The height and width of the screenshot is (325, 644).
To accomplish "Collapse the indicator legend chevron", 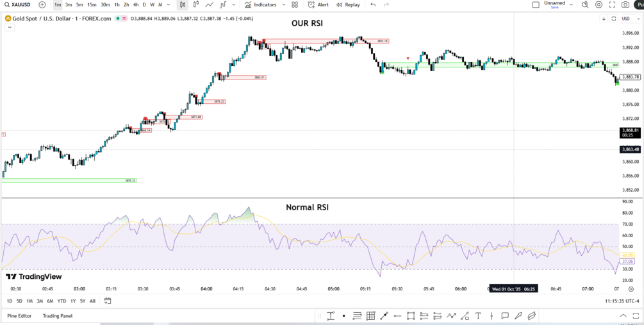I will [x=10, y=28].
